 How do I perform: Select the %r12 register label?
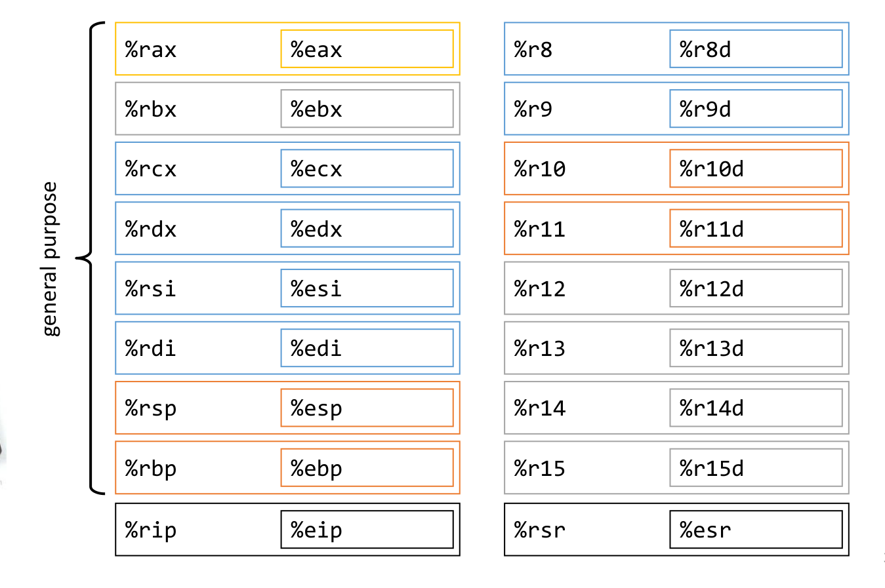[x=539, y=288]
